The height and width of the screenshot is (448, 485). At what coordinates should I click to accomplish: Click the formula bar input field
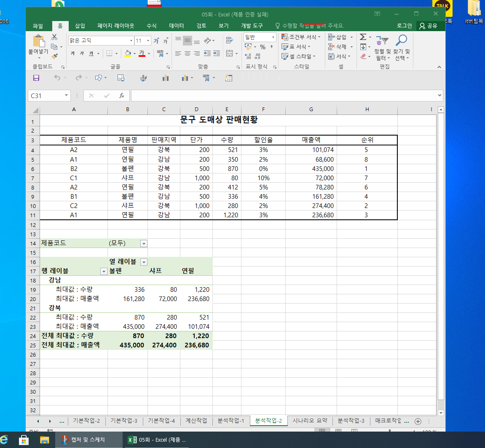(x=284, y=96)
